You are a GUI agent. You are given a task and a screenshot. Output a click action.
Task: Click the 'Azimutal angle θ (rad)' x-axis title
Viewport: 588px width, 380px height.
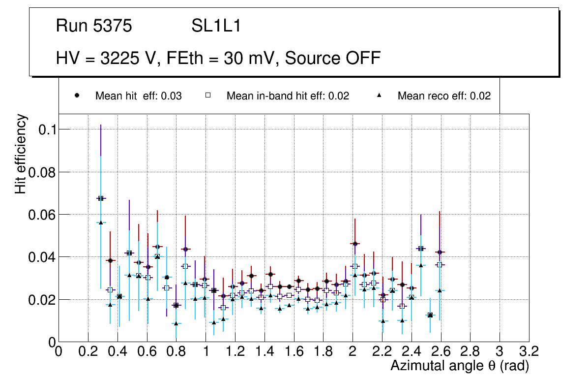click(x=459, y=366)
